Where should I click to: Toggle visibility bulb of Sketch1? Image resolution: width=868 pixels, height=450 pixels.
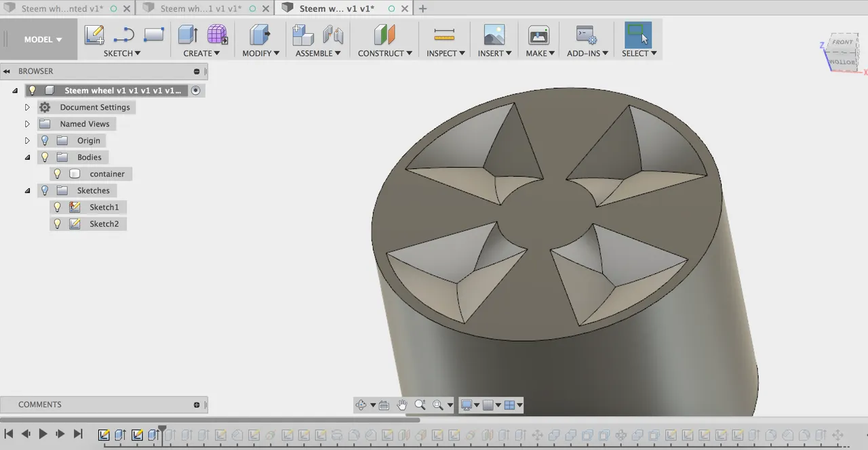[x=57, y=207]
